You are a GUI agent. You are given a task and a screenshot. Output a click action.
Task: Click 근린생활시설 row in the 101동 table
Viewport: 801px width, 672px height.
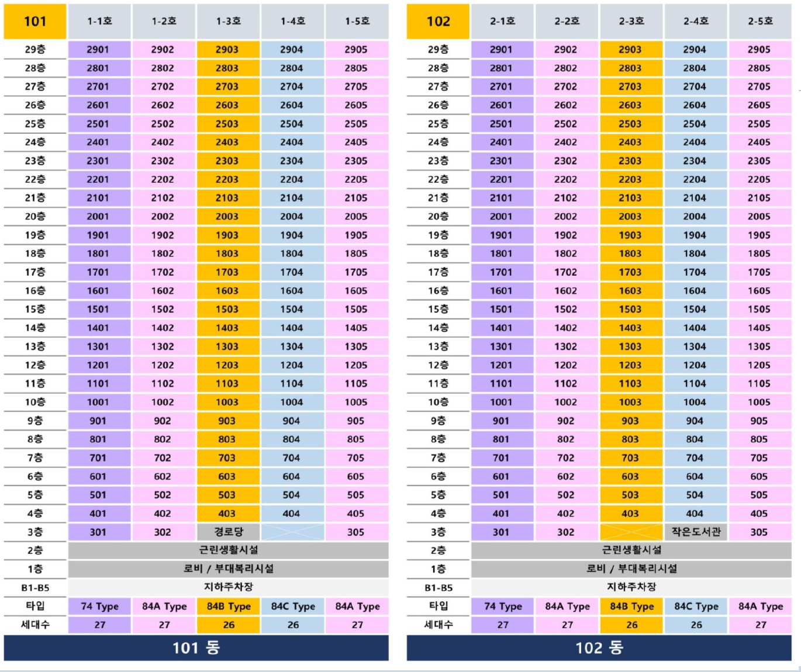pos(228,550)
